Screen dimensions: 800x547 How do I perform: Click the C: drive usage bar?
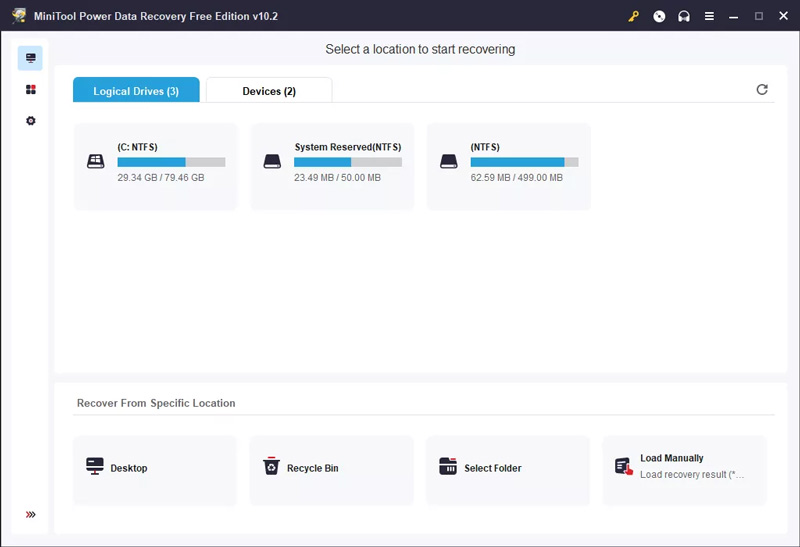click(171, 162)
